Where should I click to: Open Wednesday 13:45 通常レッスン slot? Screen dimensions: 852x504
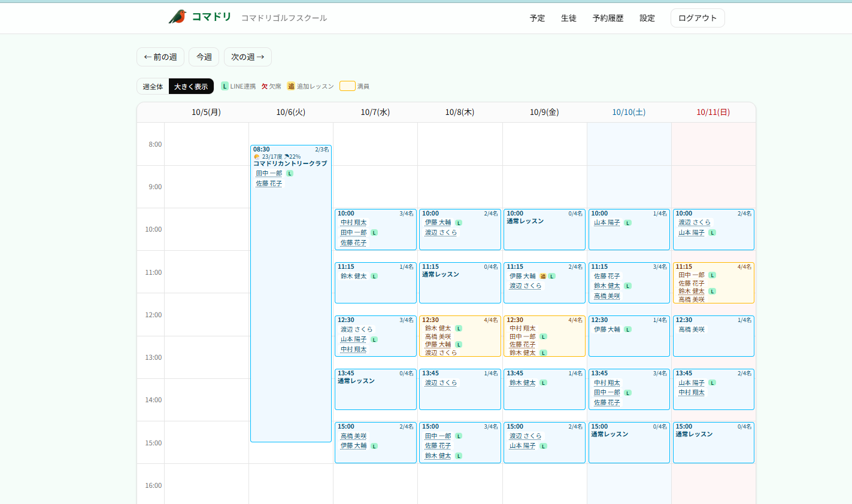point(375,389)
